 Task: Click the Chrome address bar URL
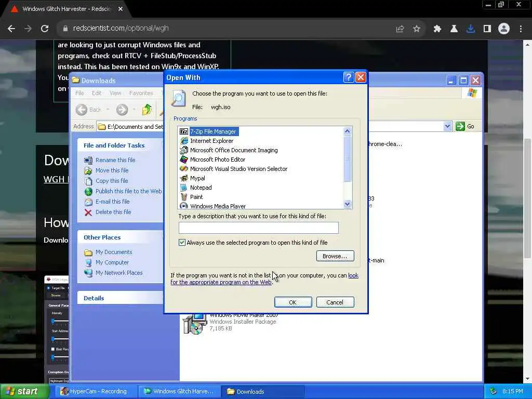(121, 28)
